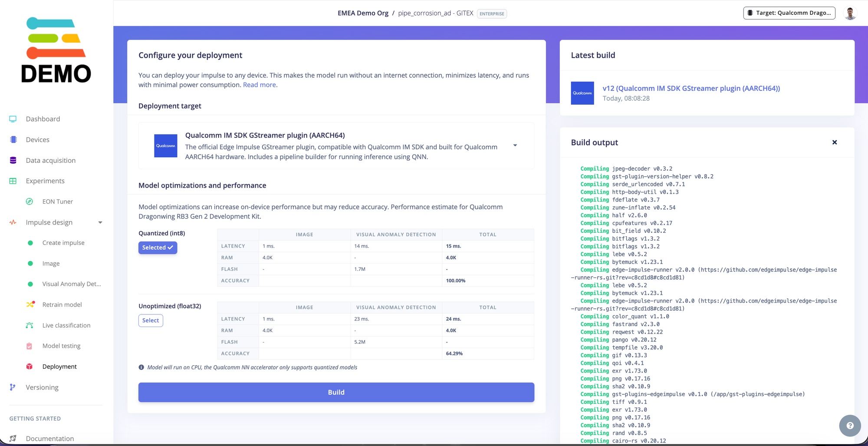
Task: Click the Experiments table icon
Action: click(x=13, y=181)
